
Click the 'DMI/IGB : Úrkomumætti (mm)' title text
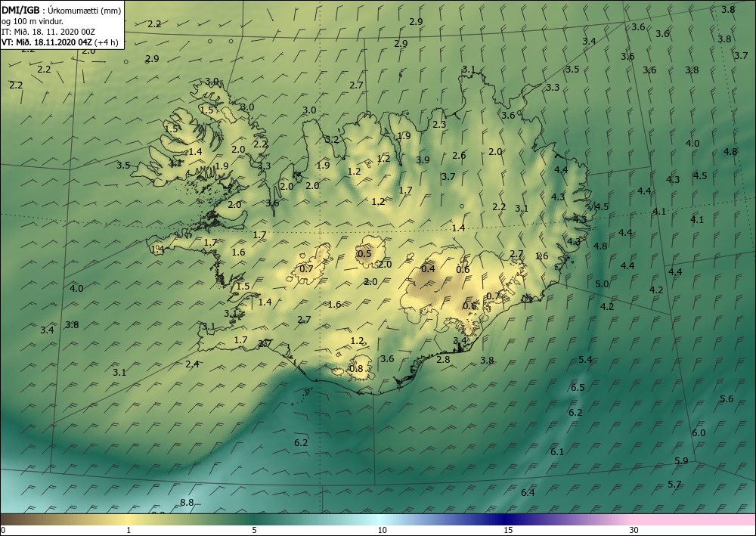coord(61,10)
